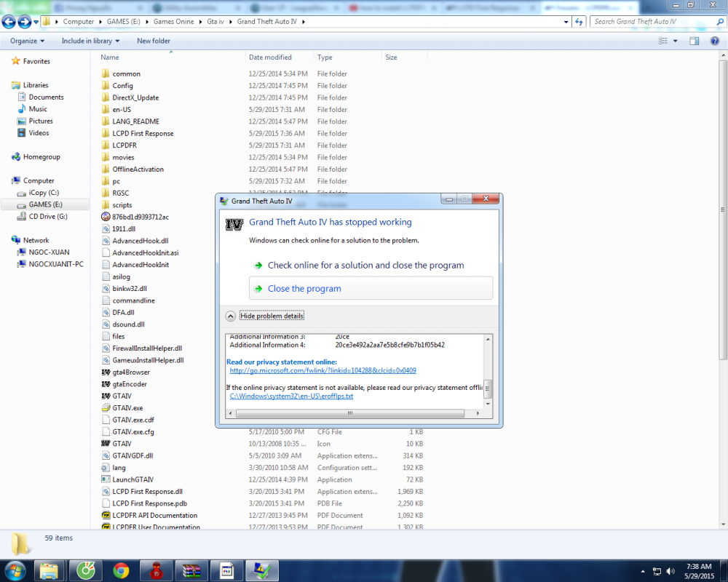Click the volume speaker tray icon
This screenshot has width=728, height=582.
pyautogui.click(x=670, y=571)
